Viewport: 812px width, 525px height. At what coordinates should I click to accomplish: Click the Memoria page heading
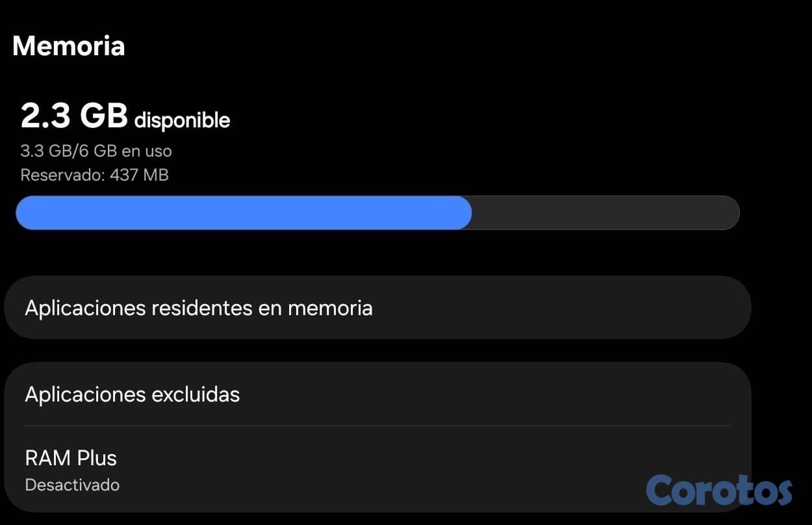[69, 46]
